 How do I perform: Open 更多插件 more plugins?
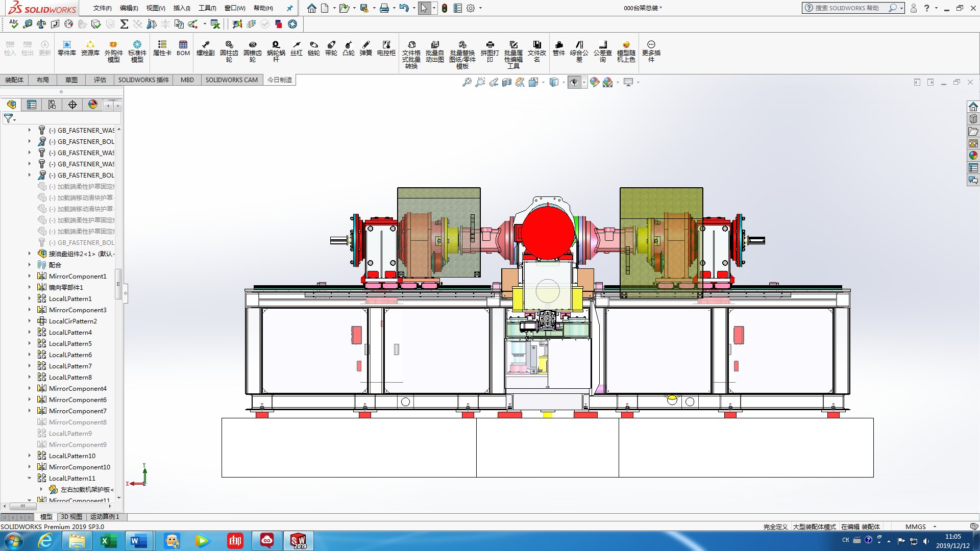[651, 52]
